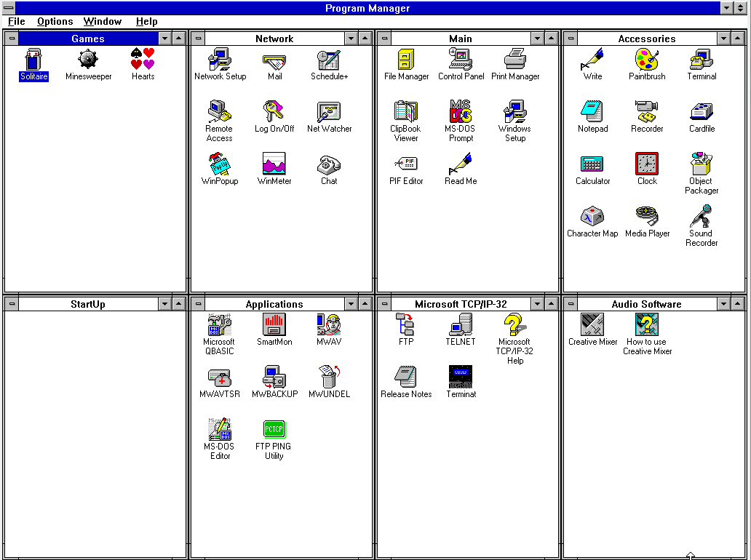Open the Main window control-menu box
The image size is (751, 560).
click(x=385, y=39)
